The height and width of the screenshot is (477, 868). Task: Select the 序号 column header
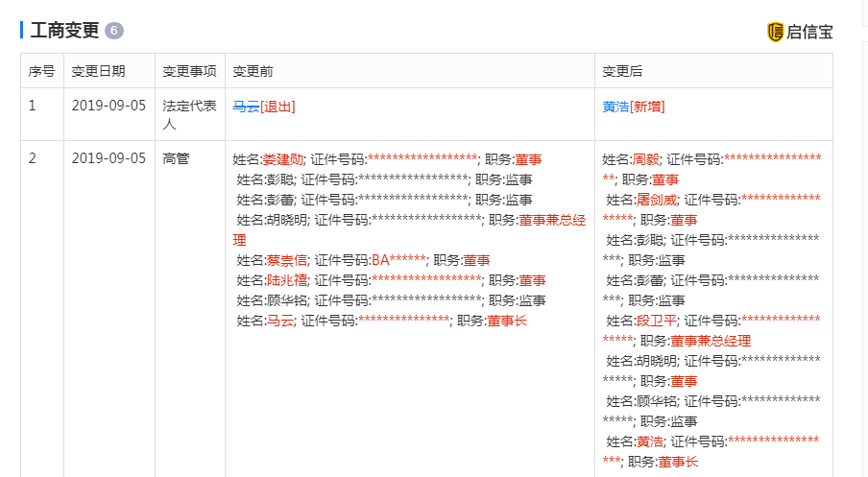[x=41, y=71]
